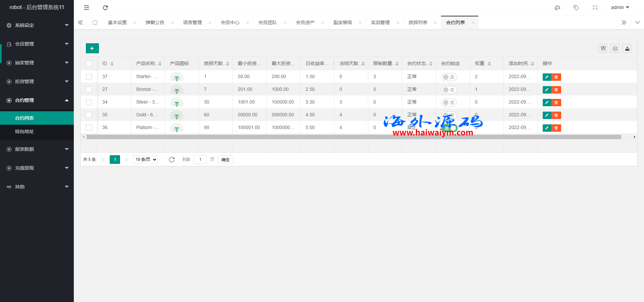Viewport: 644px width, 302px height.
Task: Open 钱包地址 in the sidebar submenu
Action: coord(24,131)
